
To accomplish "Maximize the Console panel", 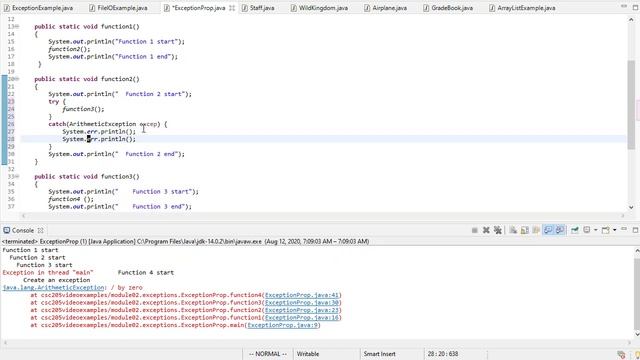I will pos(636,230).
